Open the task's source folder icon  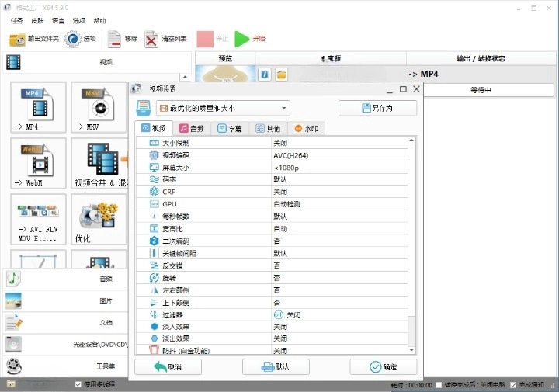click(281, 75)
